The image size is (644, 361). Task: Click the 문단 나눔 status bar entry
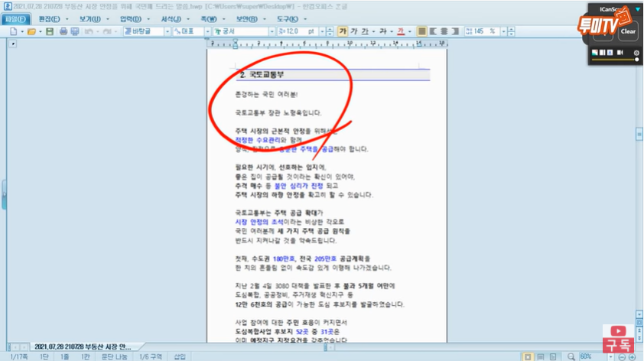(114, 356)
